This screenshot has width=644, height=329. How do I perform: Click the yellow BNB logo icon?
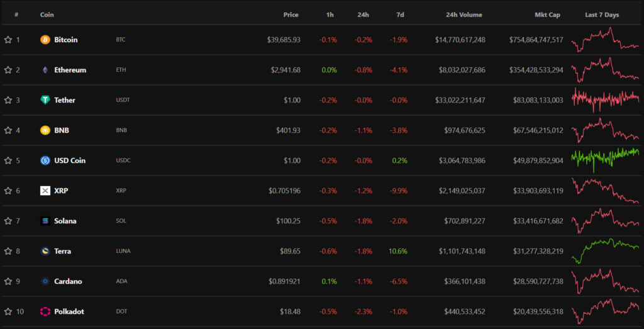pos(45,130)
